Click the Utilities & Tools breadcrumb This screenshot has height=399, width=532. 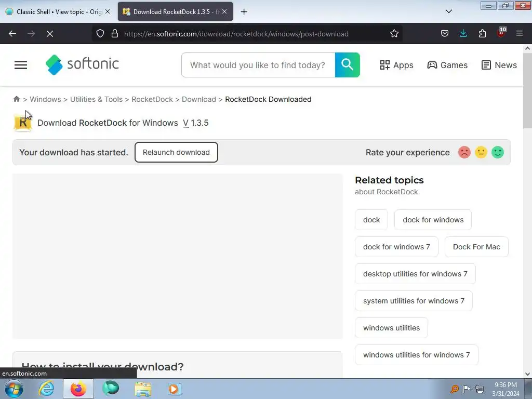tap(96, 99)
